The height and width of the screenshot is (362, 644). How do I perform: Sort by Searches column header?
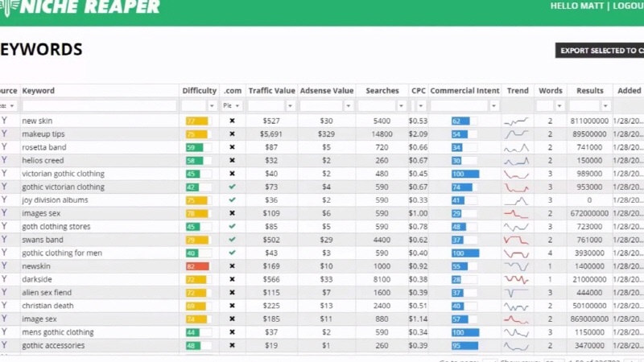click(x=382, y=91)
